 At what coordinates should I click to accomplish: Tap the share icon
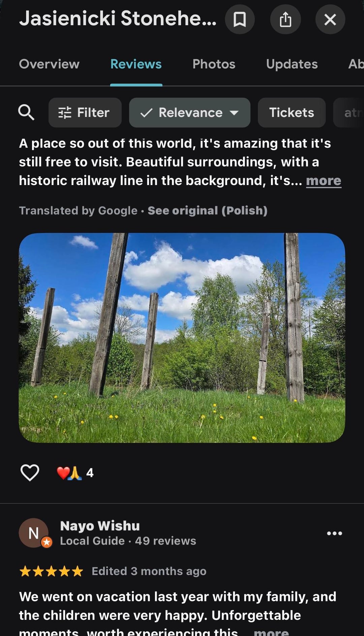(x=285, y=20)
